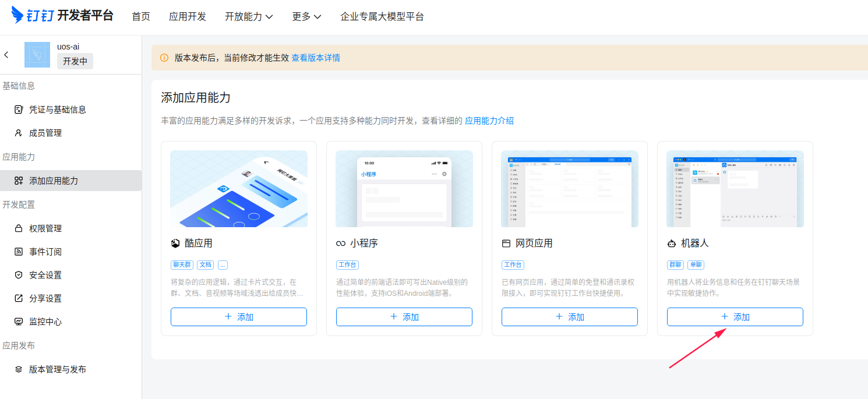
Task: Click the 查看版本详情 link in the banner
Action: click(x=316, y=58)
